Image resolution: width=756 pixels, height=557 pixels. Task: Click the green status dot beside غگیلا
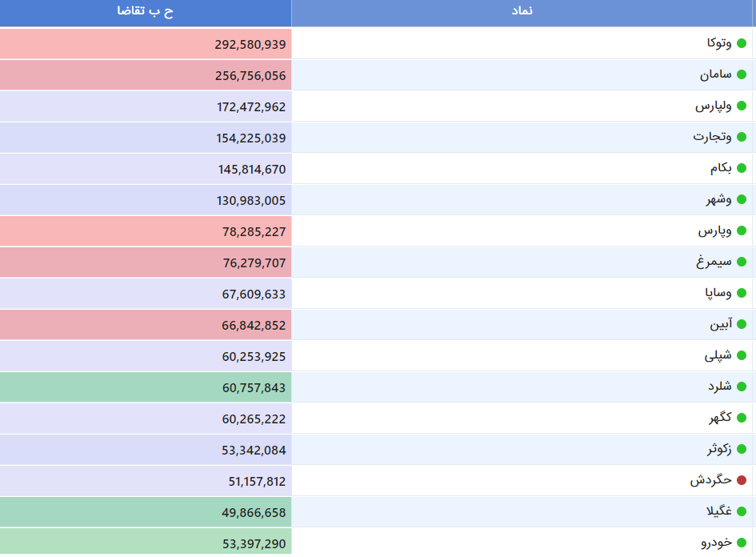click(742, 511)
